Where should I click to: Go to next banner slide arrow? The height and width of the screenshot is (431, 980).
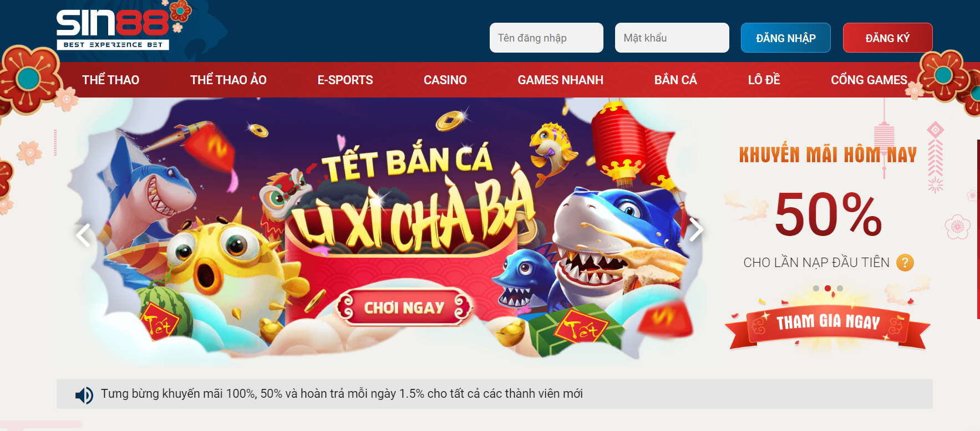click(695, 229)
